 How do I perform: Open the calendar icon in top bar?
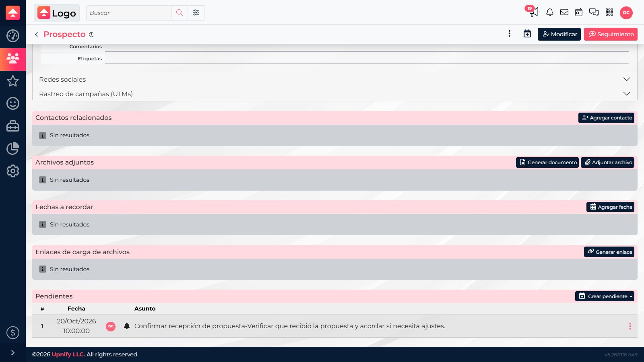pos(579,12)
